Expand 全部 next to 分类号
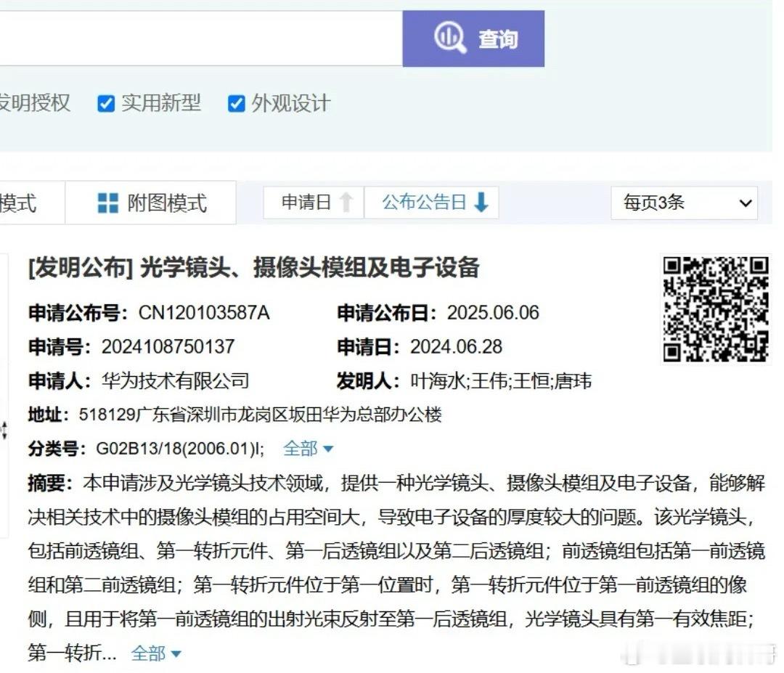This screenshot has width=784, height=673. coord(308,449)
